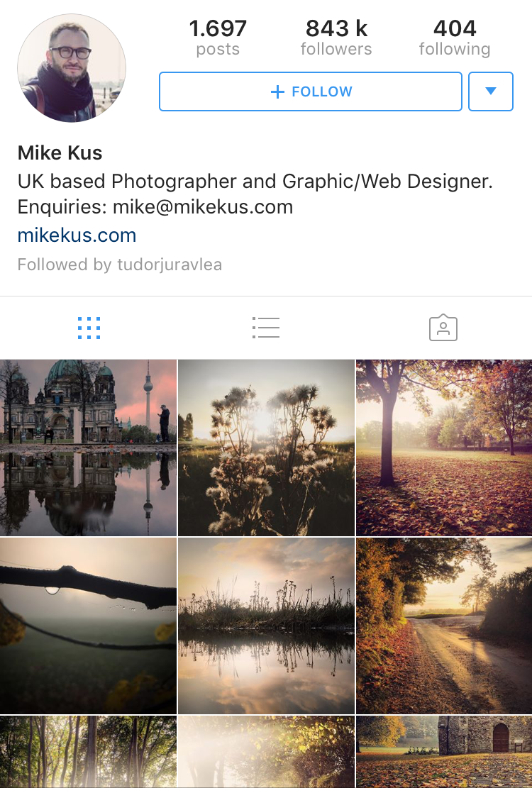532x788 pixels.
Task: Open the mikekus.com website link
Action: pos(77,235)
